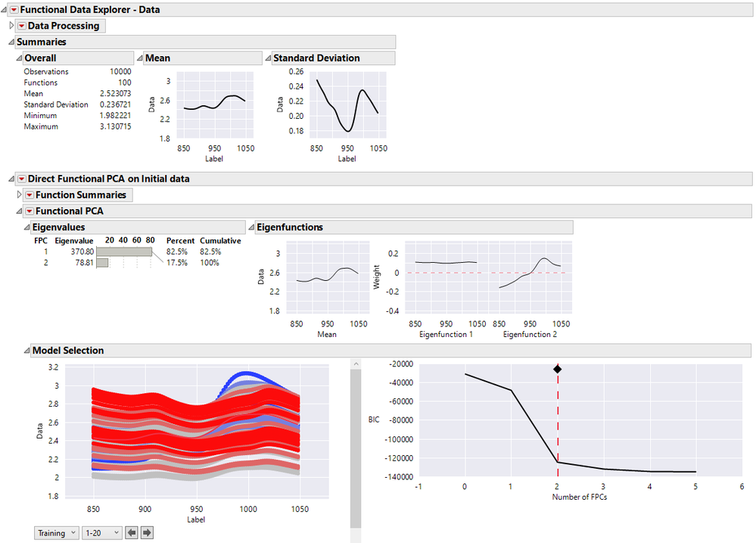756x543 pixels.
Task: Go to next set of functions arrow
Action: coord(147,533)
